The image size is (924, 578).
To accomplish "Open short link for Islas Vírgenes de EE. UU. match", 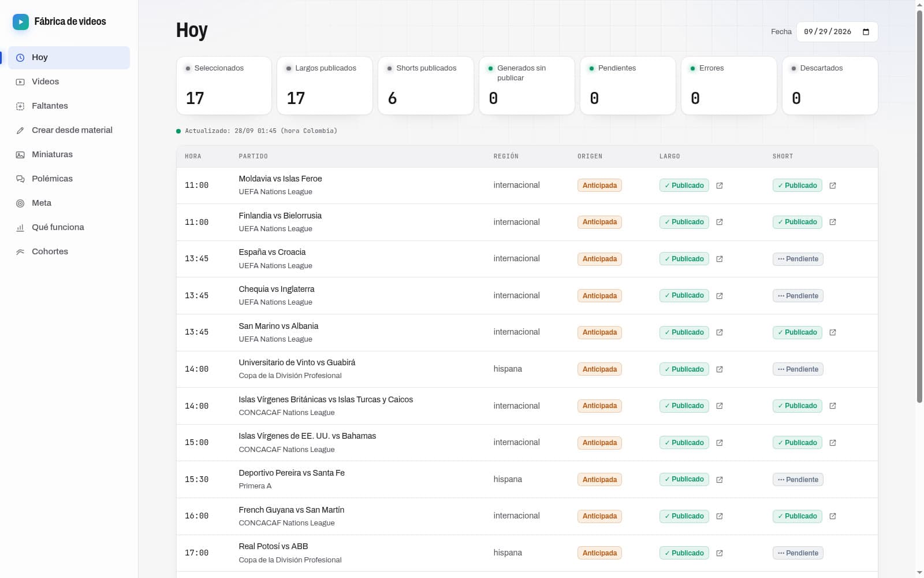I will tap(833, 443).
